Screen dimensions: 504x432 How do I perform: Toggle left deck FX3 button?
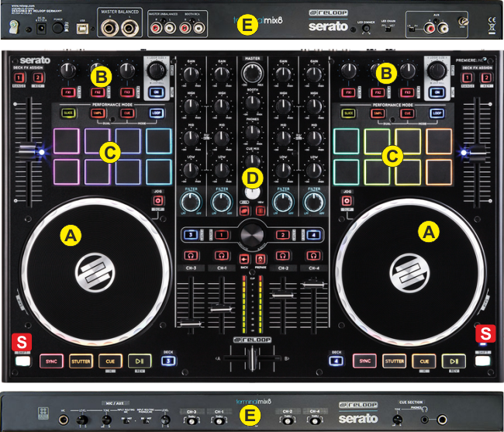tap(127, 92)
